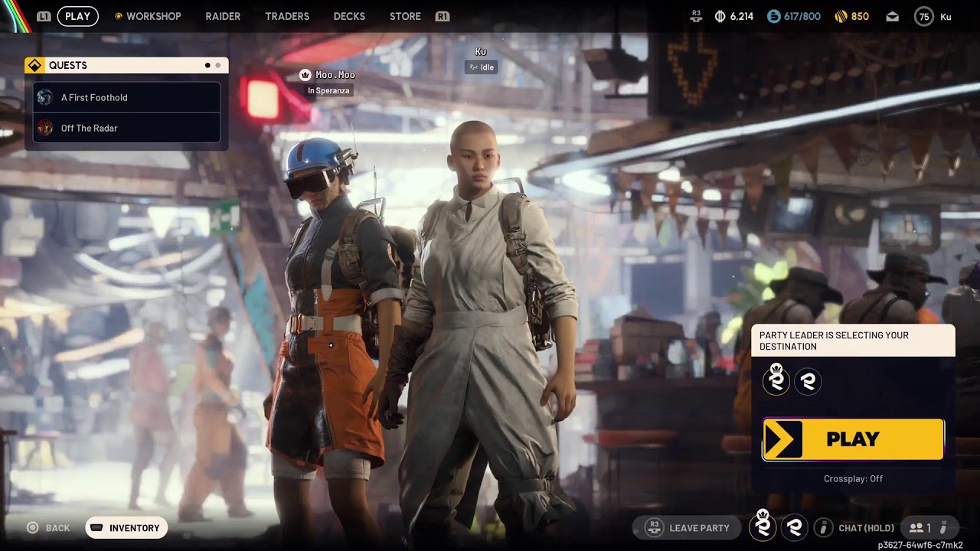Click the 6.214 coin balance
This screenshot has width=980, height=551.
[741, 16]
